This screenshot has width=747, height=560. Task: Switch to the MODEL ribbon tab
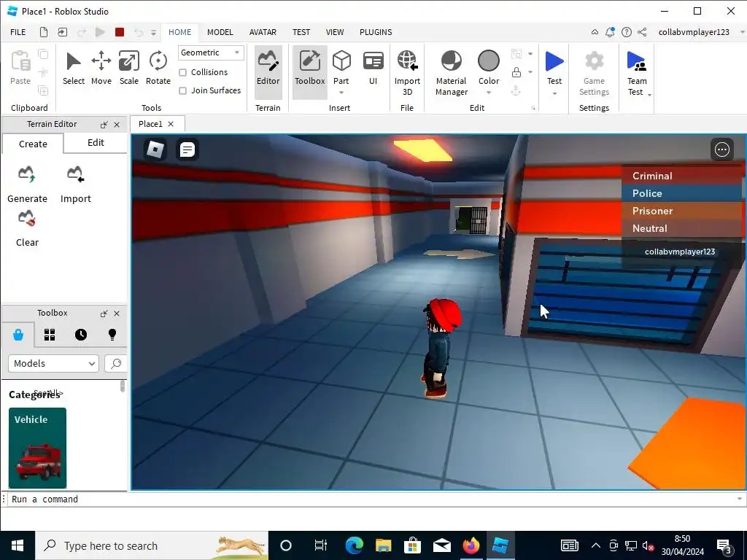pyautogui.click(x=220, y=32)
